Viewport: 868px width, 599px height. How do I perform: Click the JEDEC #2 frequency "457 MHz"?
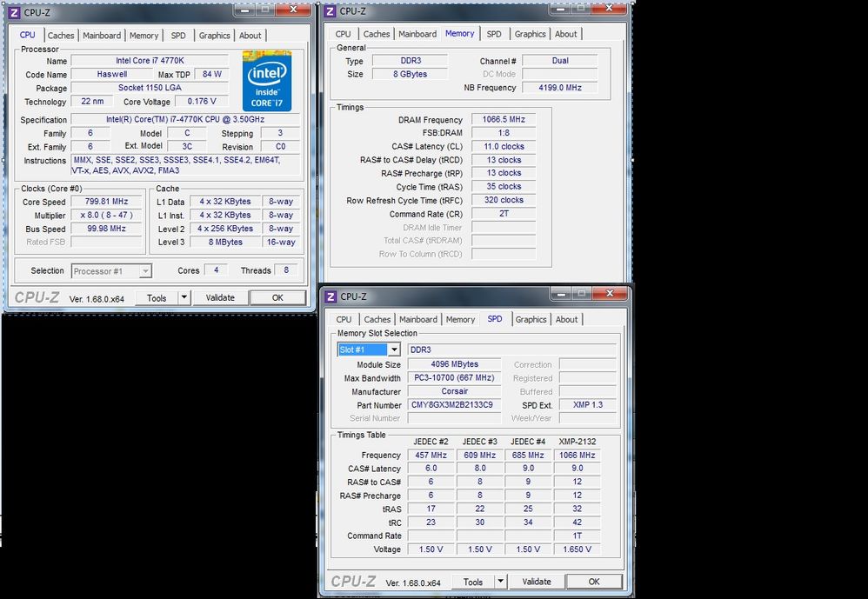(x=431, y=456)
